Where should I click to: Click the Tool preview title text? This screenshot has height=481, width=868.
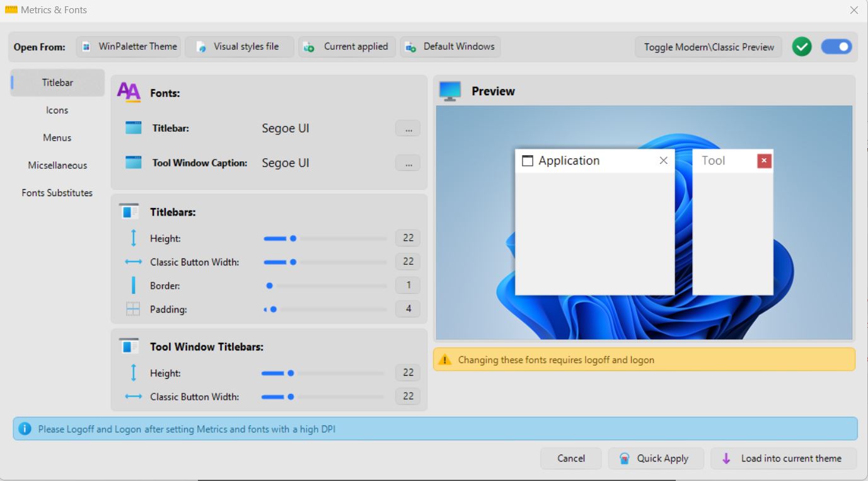(714, 161)
